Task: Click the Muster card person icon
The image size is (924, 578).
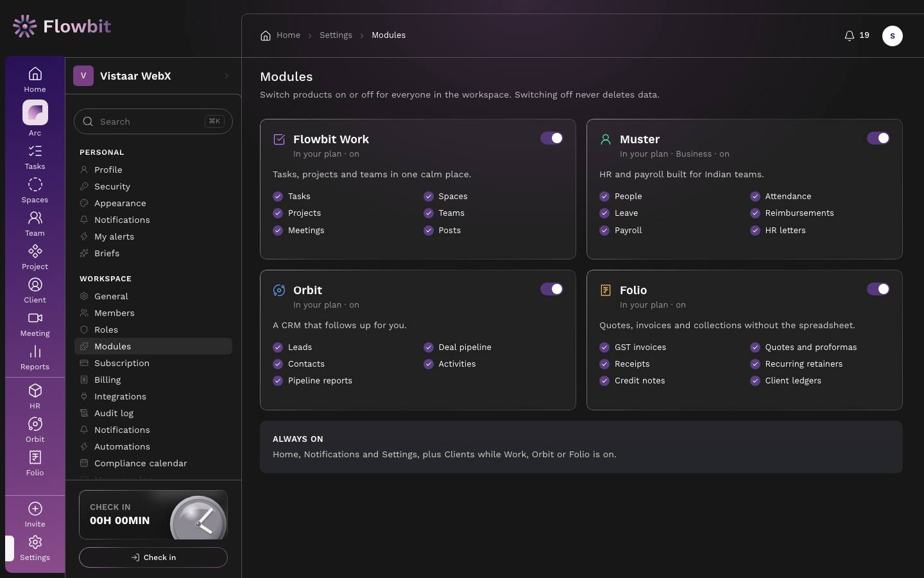Action: click(x=606, y=139)
